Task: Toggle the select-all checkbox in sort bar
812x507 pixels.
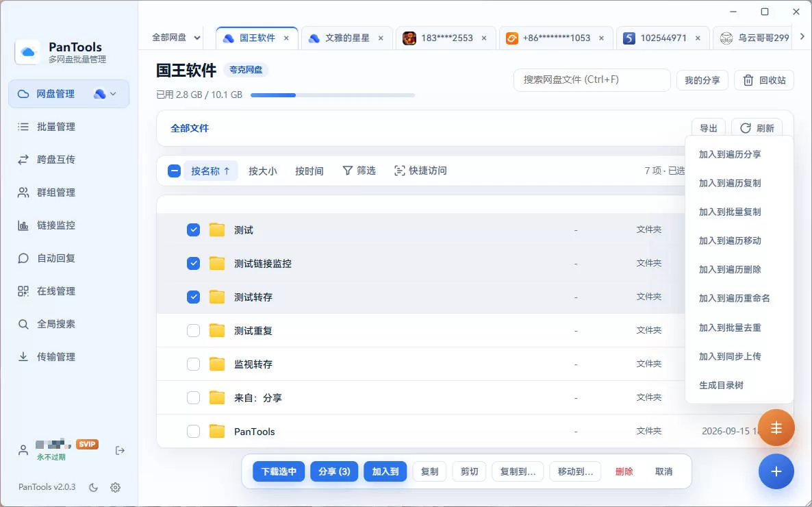Action: (x=174, y=171)
